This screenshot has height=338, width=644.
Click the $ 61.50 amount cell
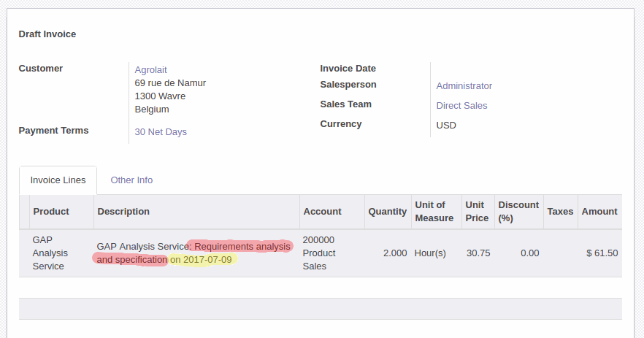click(x=599, y=253)
